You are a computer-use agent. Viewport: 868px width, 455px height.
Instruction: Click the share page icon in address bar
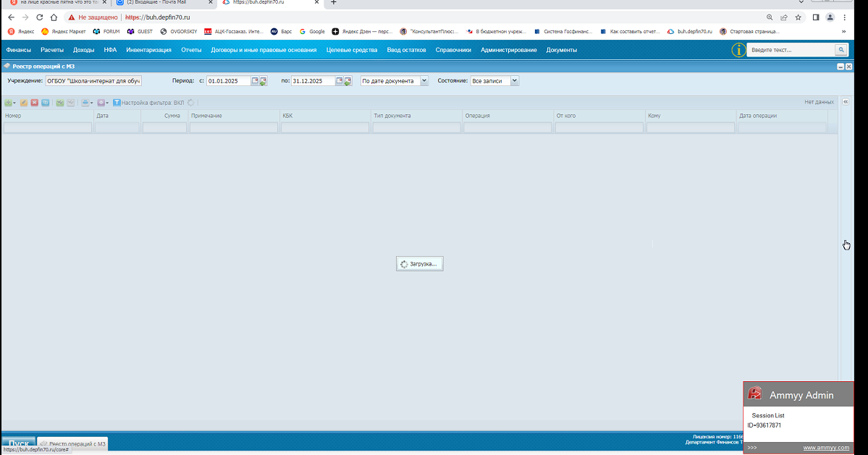[784, 17]
